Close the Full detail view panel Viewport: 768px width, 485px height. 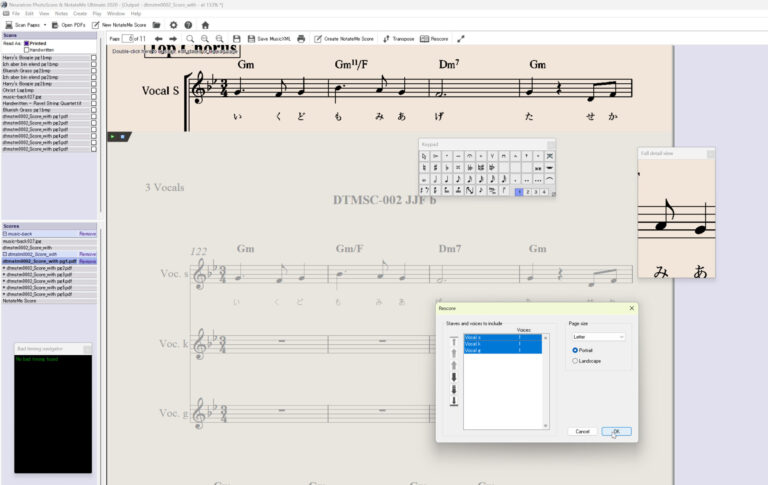[710, 153]
